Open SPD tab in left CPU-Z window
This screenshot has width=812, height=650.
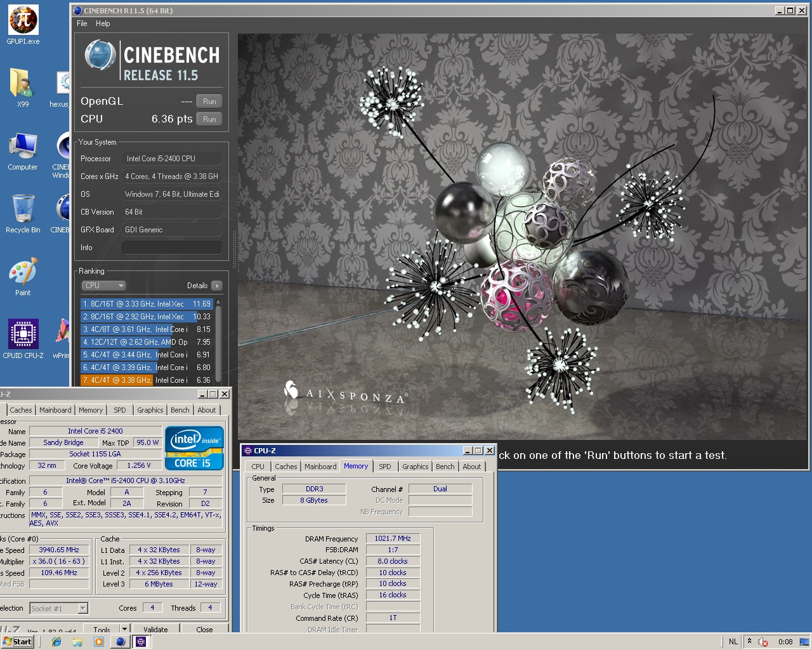pyautogui.click(x=120, y=410)
